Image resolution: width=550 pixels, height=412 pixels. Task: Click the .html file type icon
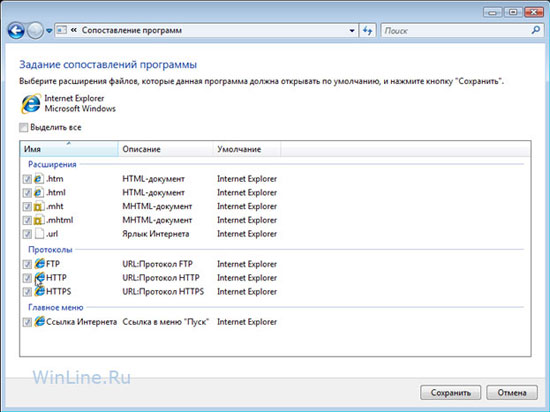click(39, 192)
